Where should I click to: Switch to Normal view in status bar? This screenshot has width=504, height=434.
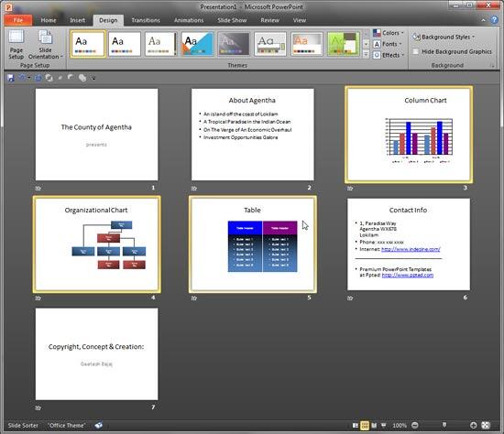[x=356, y=426]
